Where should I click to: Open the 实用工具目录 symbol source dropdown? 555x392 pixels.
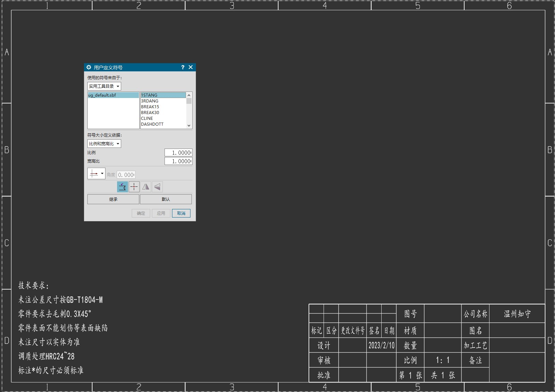104,86
